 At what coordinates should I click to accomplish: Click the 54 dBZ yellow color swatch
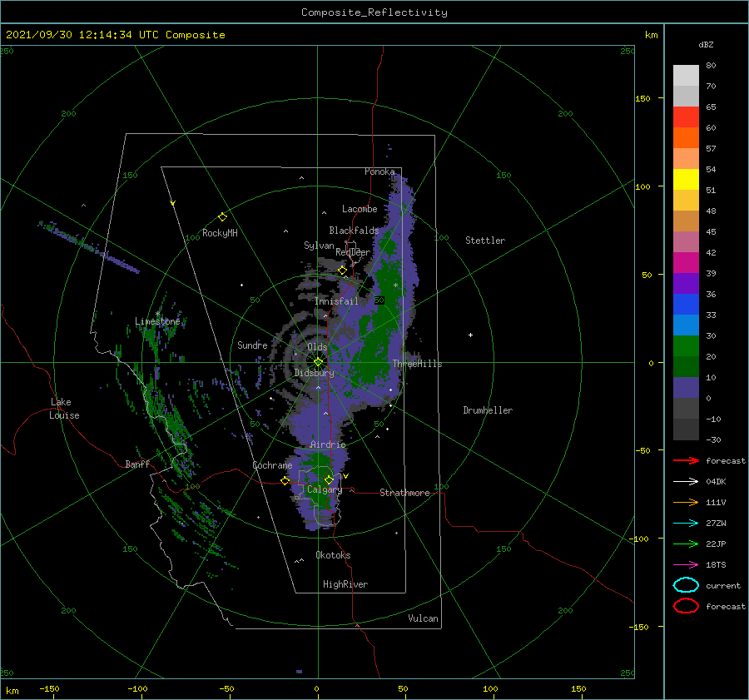click(686, 179)
